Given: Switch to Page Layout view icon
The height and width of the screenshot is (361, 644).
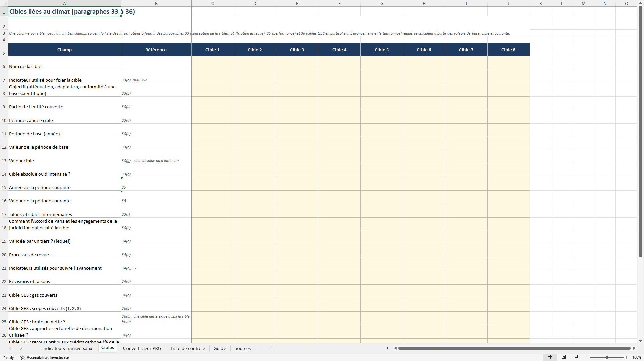Looking at the screenshot, I should tap(563, 357).
